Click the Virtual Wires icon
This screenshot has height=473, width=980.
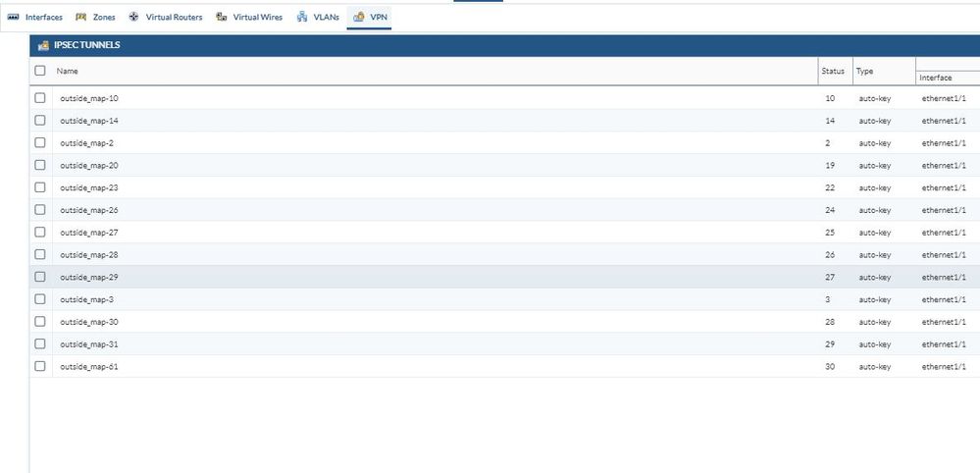(222, 17)
